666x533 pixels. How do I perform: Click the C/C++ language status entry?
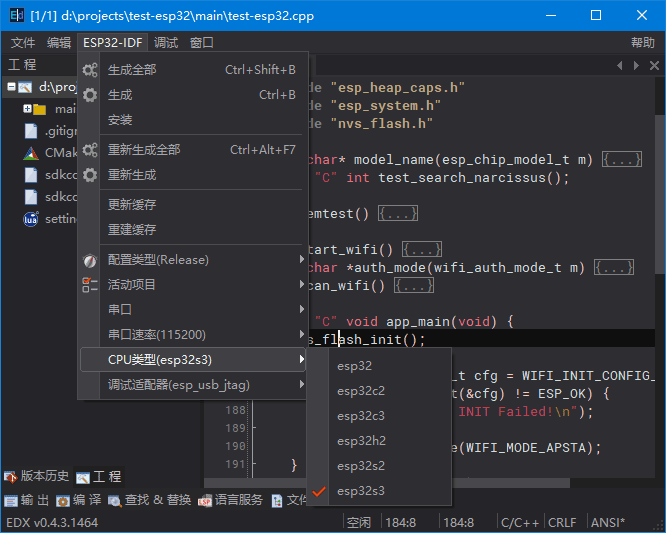520,522
